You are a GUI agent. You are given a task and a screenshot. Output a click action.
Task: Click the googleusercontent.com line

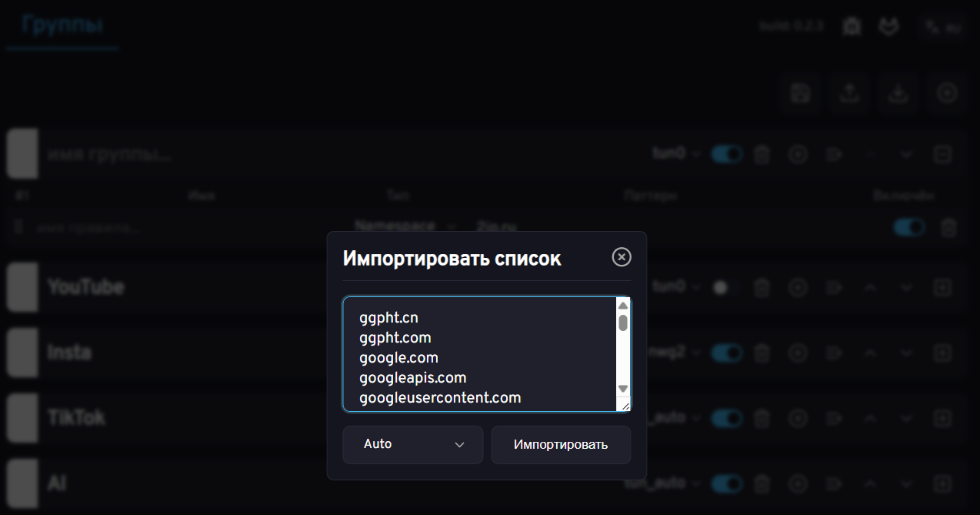click(440, 397)
